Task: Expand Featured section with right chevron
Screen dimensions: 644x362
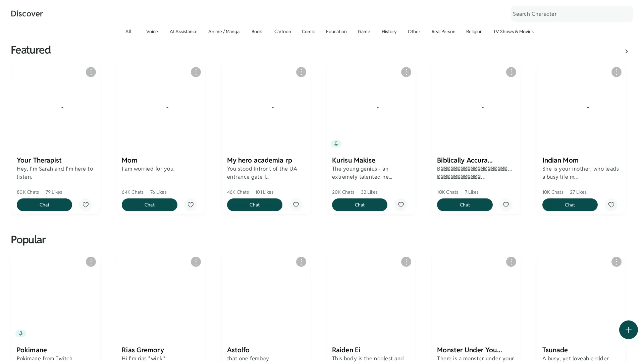Action: tap(626, 51)
